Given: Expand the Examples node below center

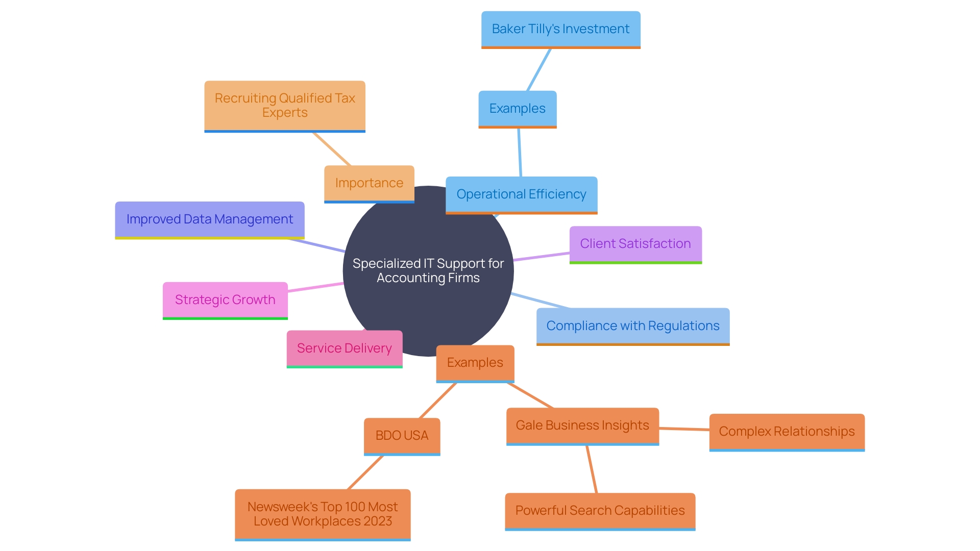Looking at the screenshot, I should point(471,362).
